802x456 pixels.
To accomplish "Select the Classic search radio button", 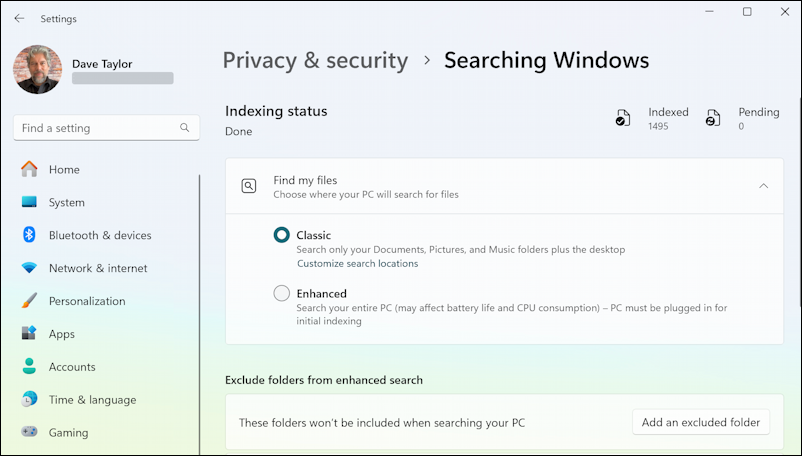I will tap(282, 235).
